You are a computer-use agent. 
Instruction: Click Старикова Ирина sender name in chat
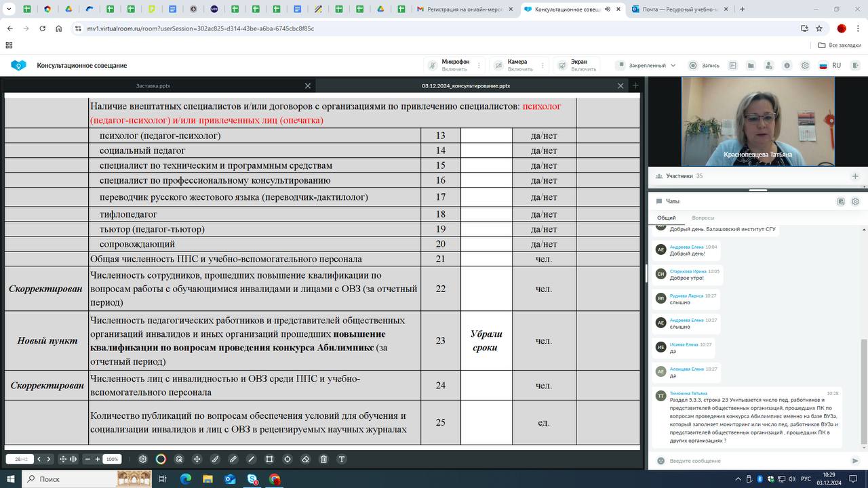[x=688, y=271]
